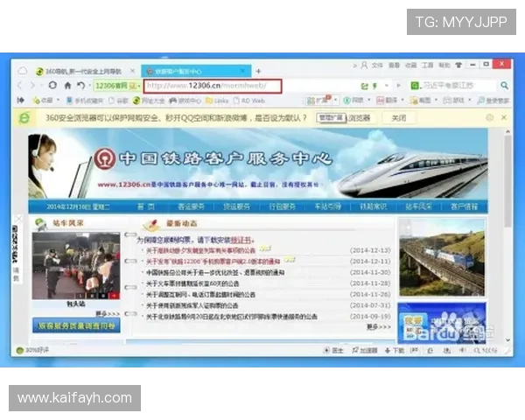Open 货运服务 in the site navigation
Screen dimensions: 525x420
coord(237,206)
